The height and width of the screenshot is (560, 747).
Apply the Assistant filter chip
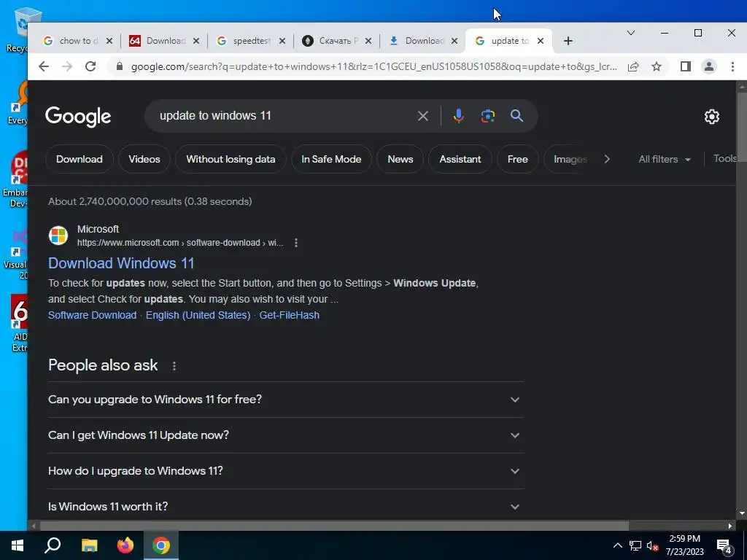pos(460,159)
